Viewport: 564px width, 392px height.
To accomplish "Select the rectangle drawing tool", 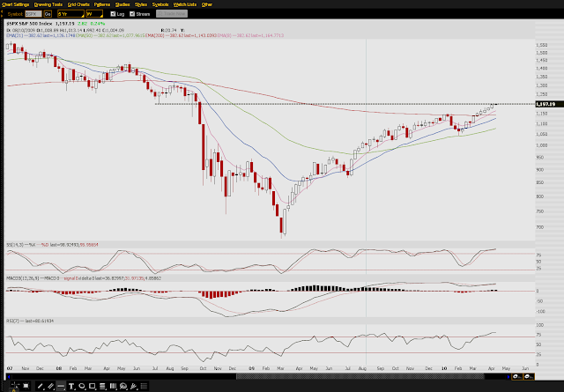I will pyautogui.click(x=92, y=386).
